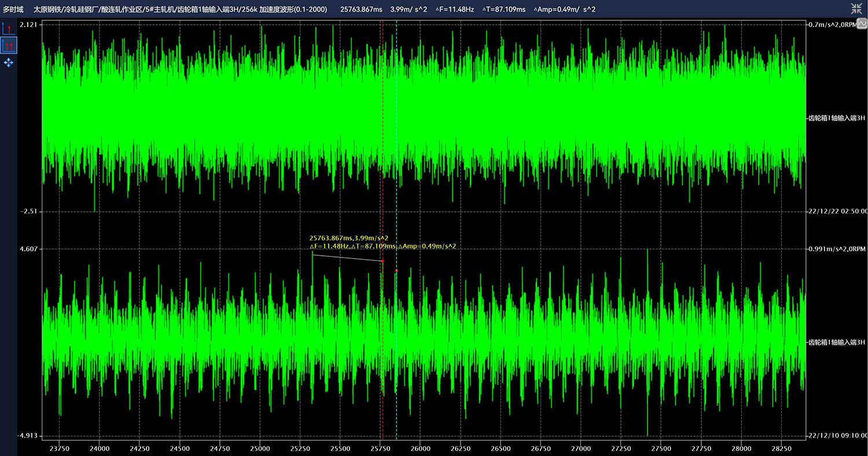The image size is (868, 456).
Task: Click the 2.121 y-axis maximum label
Action: click(28, 24)
